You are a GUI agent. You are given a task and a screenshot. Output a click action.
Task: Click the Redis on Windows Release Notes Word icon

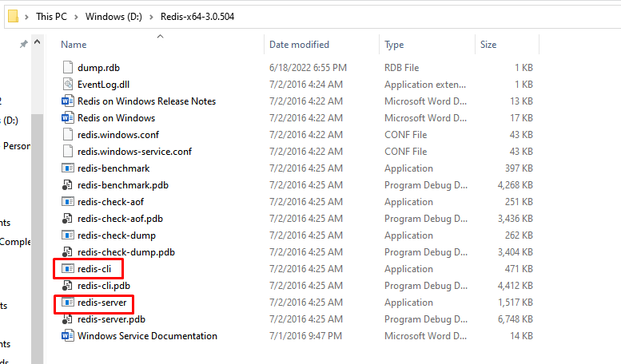point(67,101)
